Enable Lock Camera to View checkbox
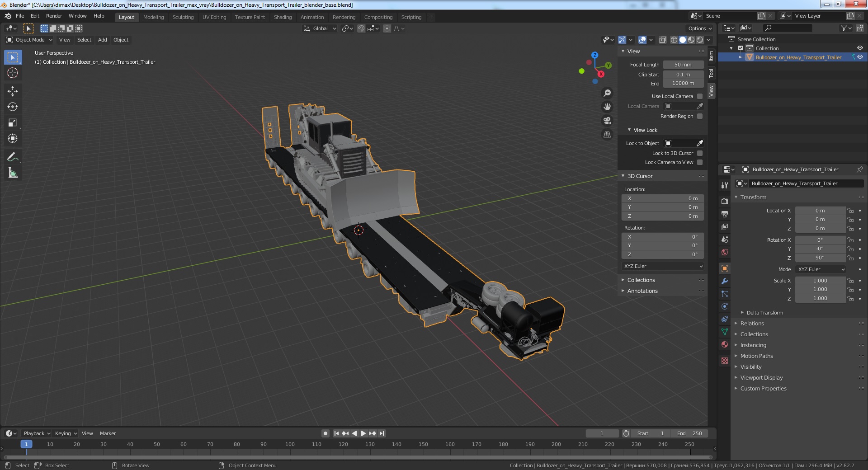The width and height of the screenshot is (868, 470). (700, 162)
